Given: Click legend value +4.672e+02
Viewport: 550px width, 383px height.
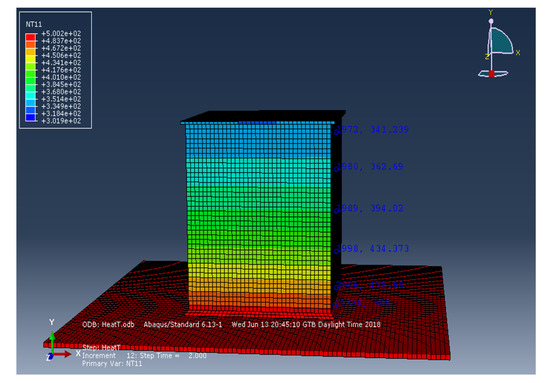Looking at the screenshot, I should click(61, 48).
